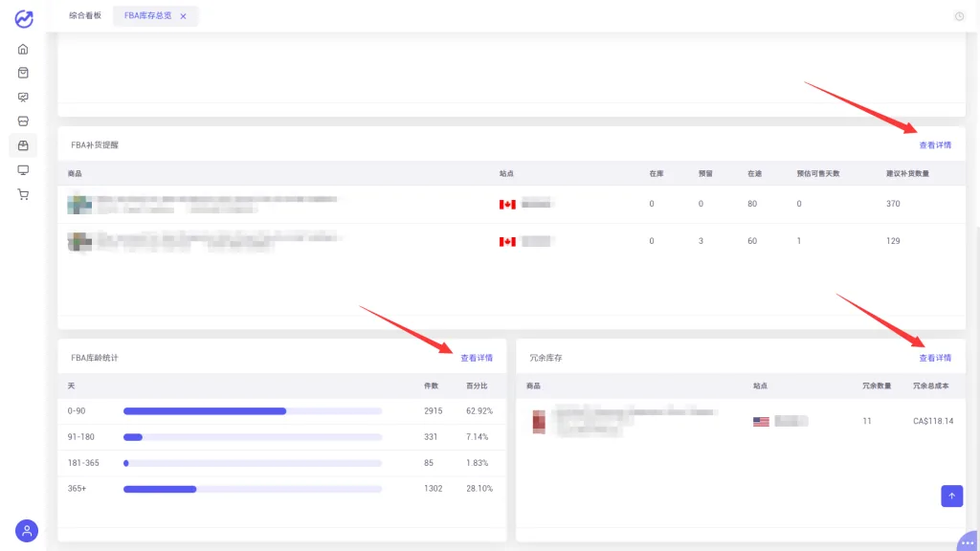Open the clock history icon
The height and width of the screenshot is (551, 980).
pyautogui.click(x=959, y=16)
